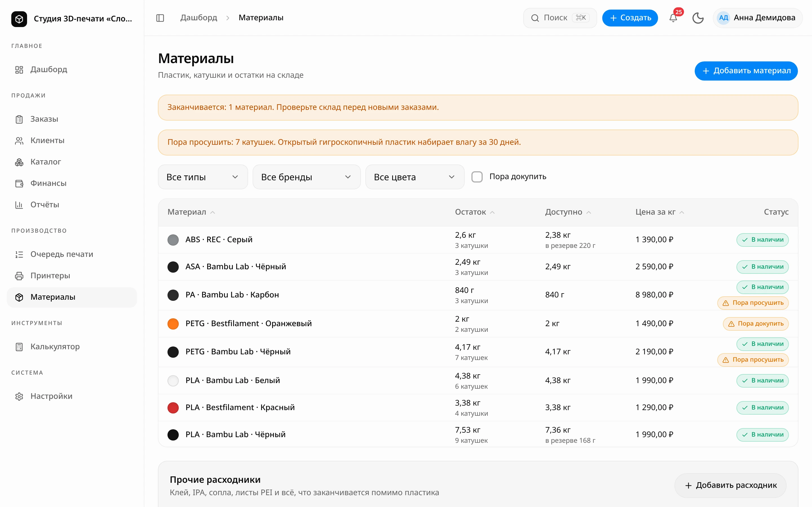Open print queue list icon
The width and height of the screenshot is (812, 507).
point(19,255)
